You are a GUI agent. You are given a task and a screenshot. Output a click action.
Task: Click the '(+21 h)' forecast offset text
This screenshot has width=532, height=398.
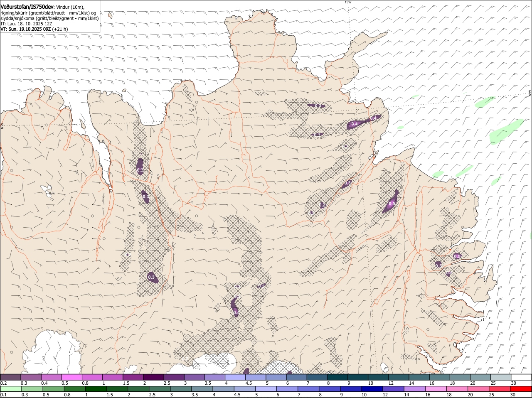coord(60,29)
